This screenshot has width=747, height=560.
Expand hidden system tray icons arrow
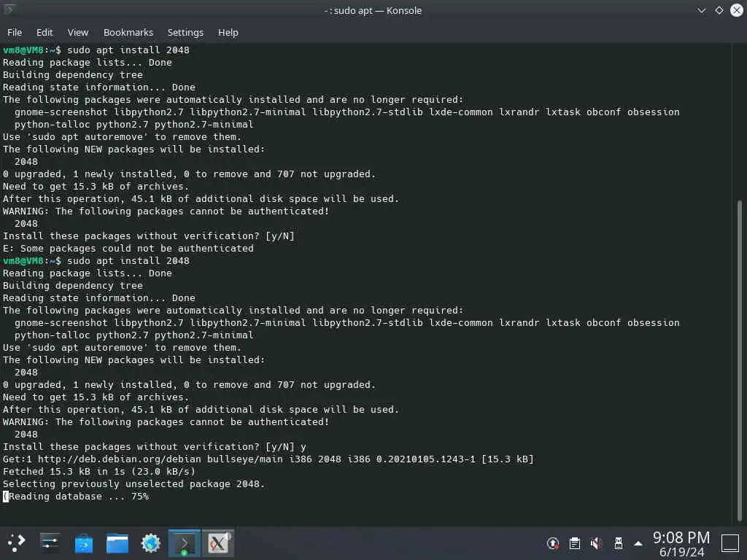(638, 543)
